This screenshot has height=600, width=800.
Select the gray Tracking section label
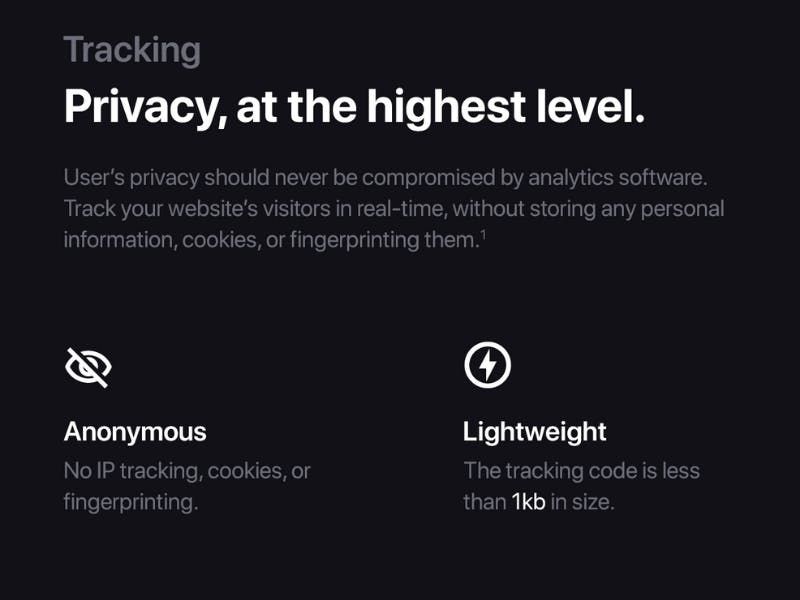pyautogui.click(x=132, y=50)
